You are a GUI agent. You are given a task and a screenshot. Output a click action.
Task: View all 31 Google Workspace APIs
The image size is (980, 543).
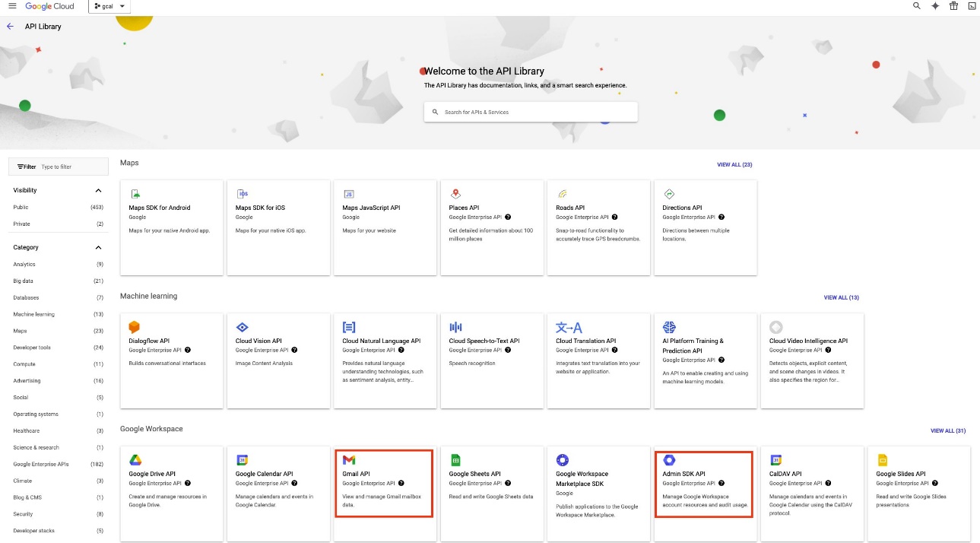[x=948, y=430]
